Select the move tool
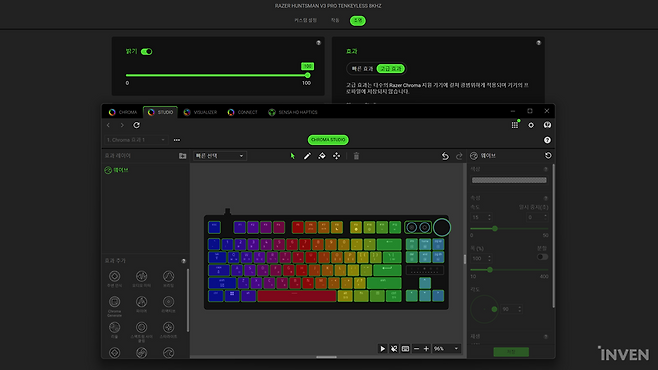Image resolution: width=658 pixels, height=370 pixels. [x=337, y=156]
